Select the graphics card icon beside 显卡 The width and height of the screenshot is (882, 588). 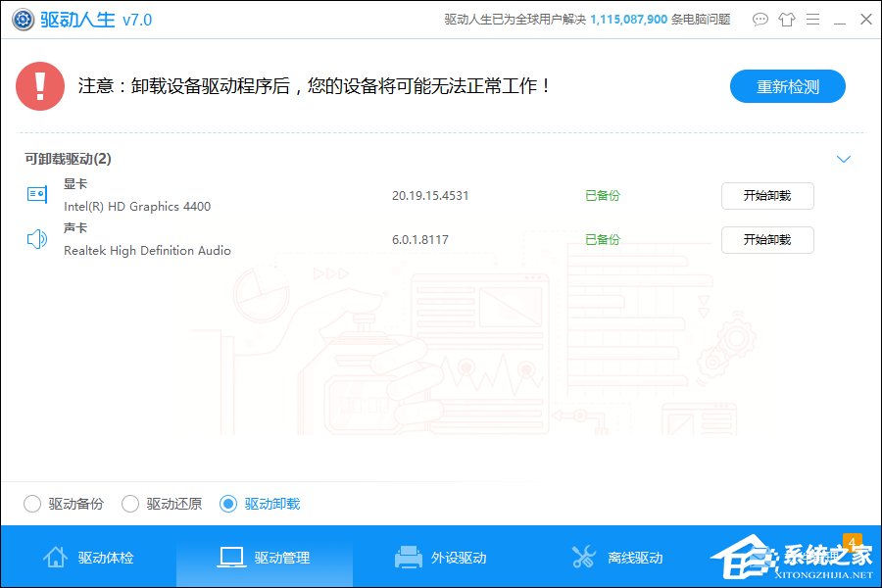pos(35,194)
